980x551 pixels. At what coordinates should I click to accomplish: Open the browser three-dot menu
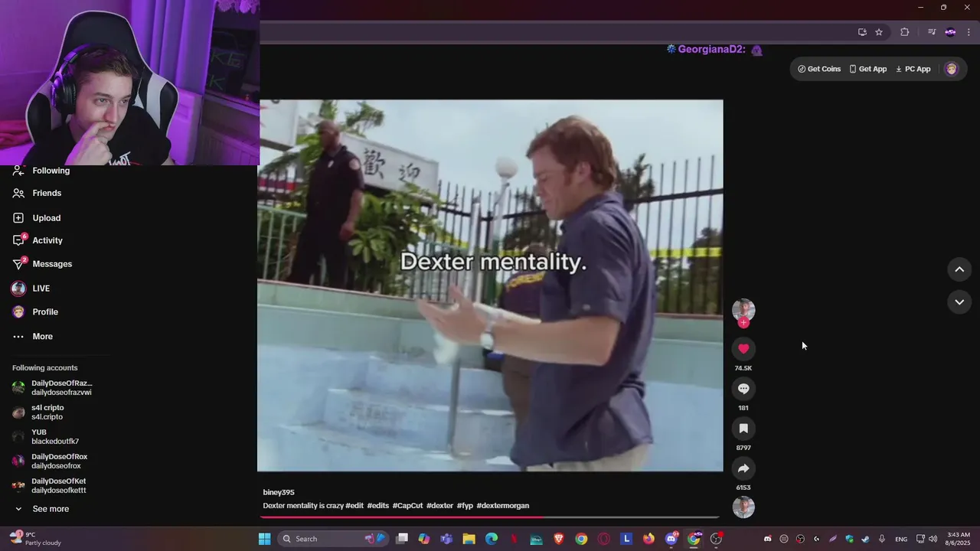[x=969, y=32]
